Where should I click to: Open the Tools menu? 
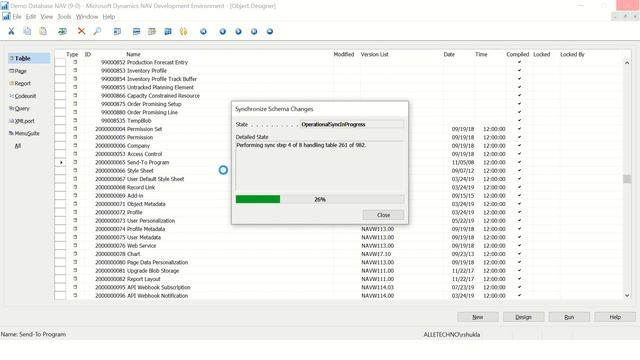click(x=64, y=17)
